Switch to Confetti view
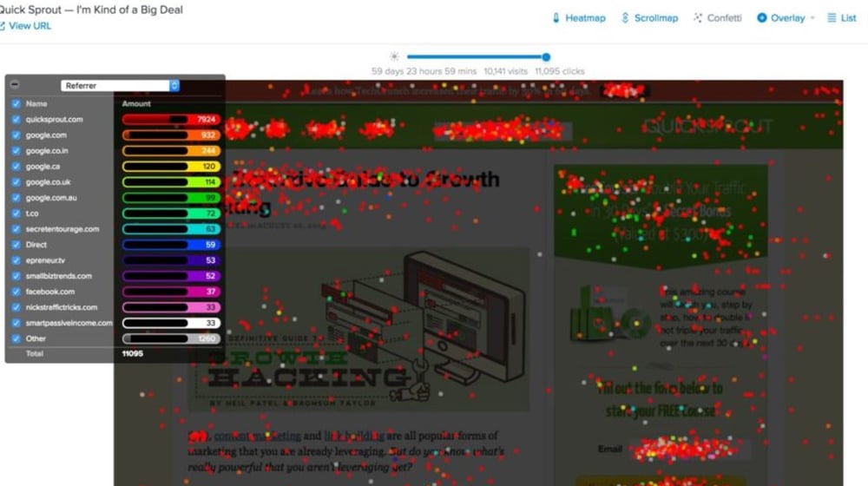 pyautogui.click(x=718, y=17)
